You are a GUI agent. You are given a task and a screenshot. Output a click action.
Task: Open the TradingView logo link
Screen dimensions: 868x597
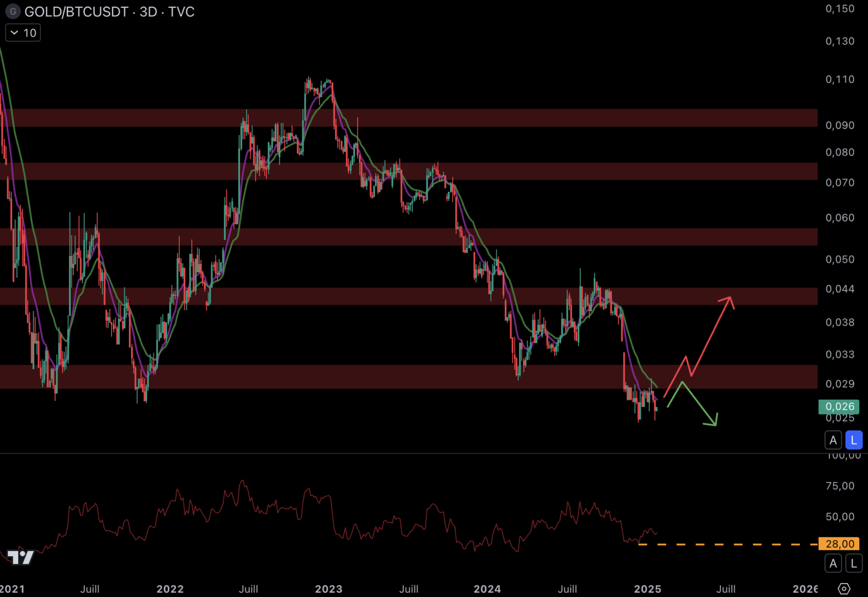(20, 557)
